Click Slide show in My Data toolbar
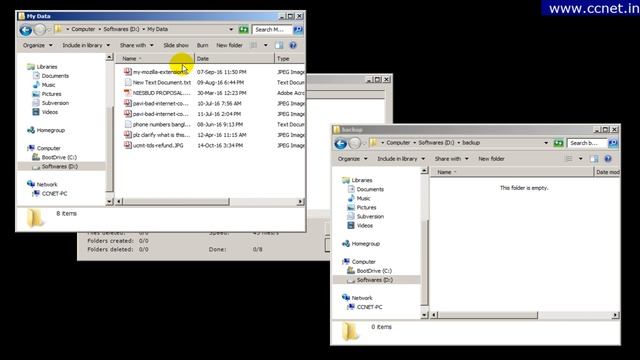The height and width of the screenshot is (360, 640). click(x=176, y=45)
